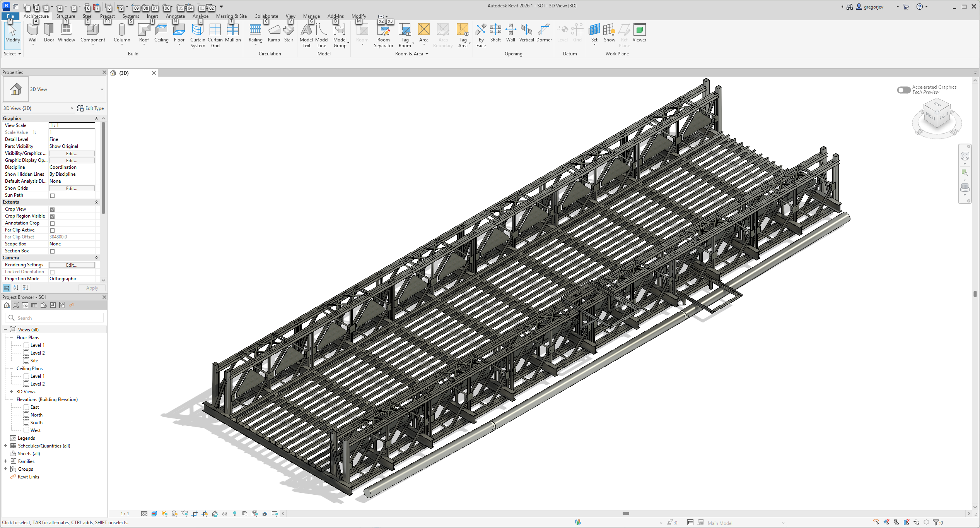The width and height of the screenshot is (980, 528).
Task: Collapse the Extents properties section
Action: pos(96,202)
